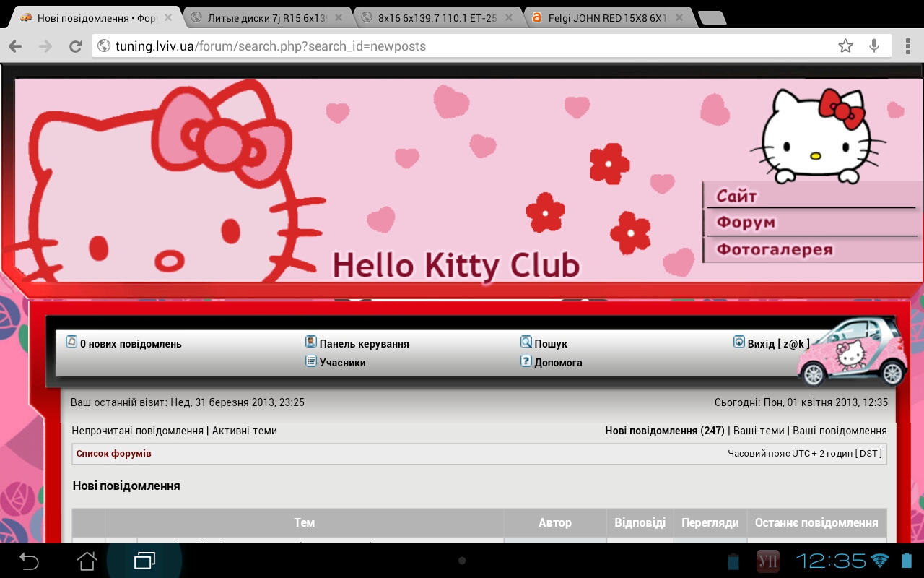The height and width of the screenshot is (578, 924).
Task: Open the 'Пошук' search link
Action: click(551, 344)
